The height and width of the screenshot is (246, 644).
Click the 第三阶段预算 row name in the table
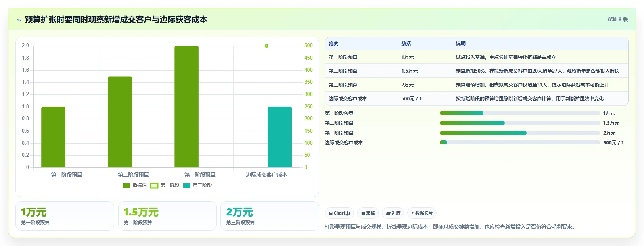click(343, 85)
